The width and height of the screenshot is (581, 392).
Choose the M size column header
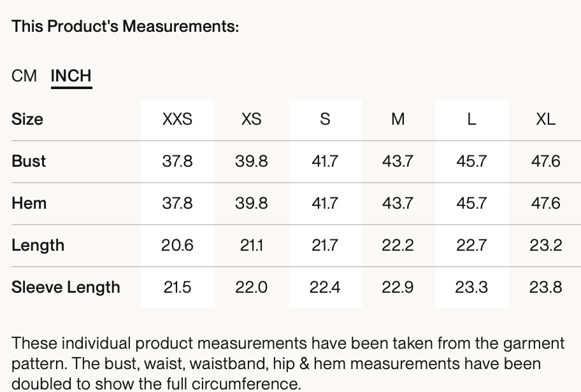[398, 119]
